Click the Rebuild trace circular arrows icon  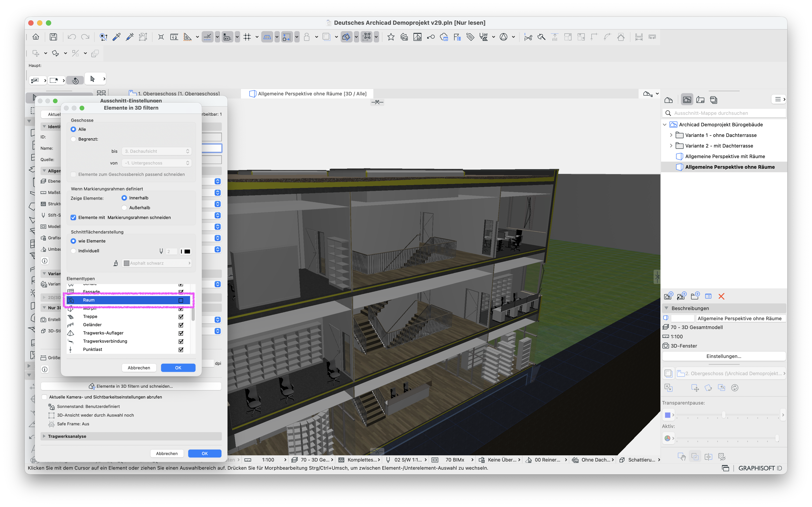pyautogui.click(x=735, y=388)
